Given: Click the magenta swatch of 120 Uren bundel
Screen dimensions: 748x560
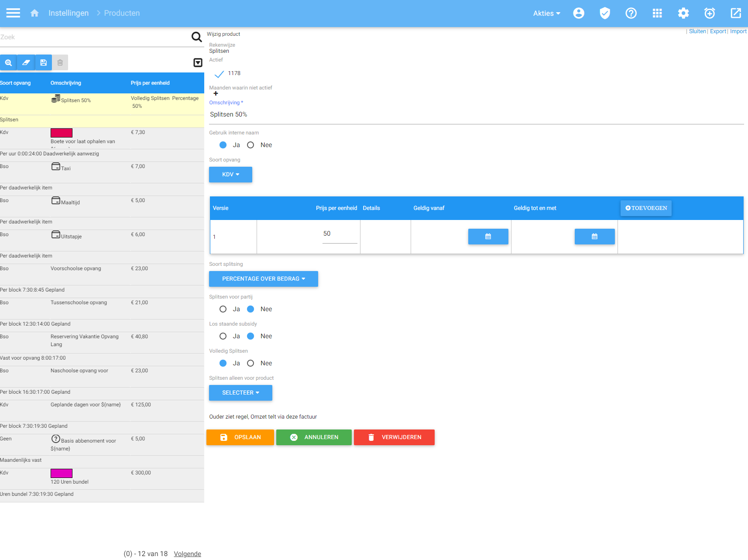Looking at the screenshot, I should 62,473.
